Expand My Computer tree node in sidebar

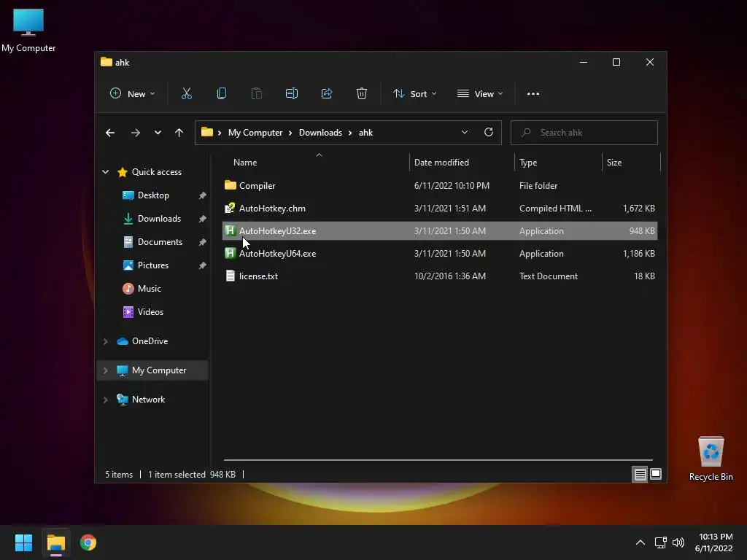tap(105, 370)
